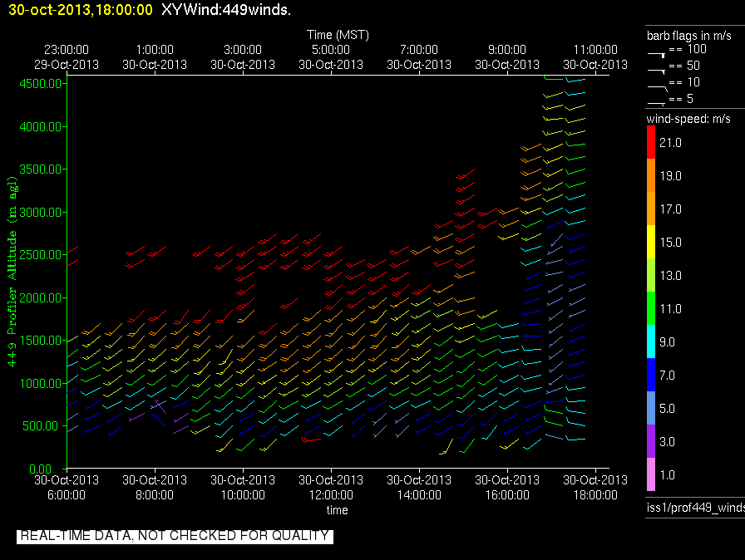745x560 pixels.
Task: Click the 1:00:00 top axis time label
Action: coord(155,50)
